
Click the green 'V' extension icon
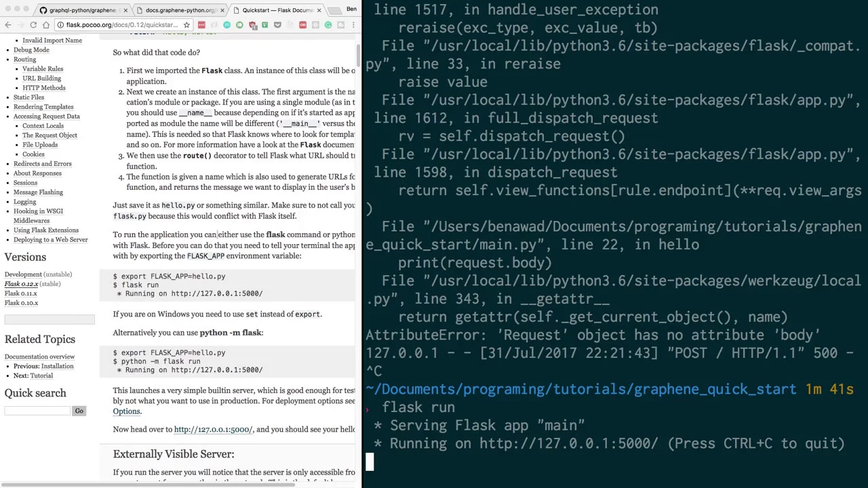(264, 25)
